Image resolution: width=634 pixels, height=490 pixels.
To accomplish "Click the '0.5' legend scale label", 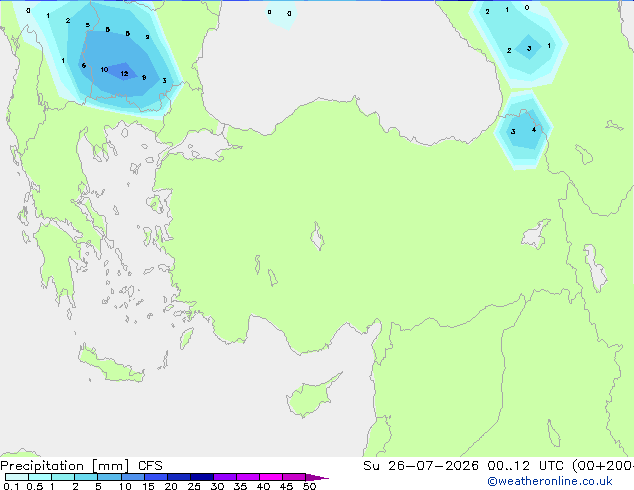I will [34, 486].
